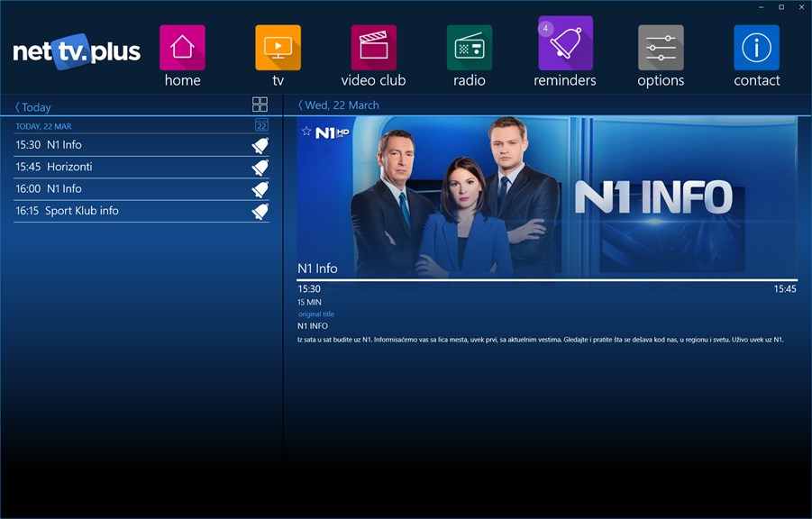Open the reminders bell icon

(x=565, y=43)
